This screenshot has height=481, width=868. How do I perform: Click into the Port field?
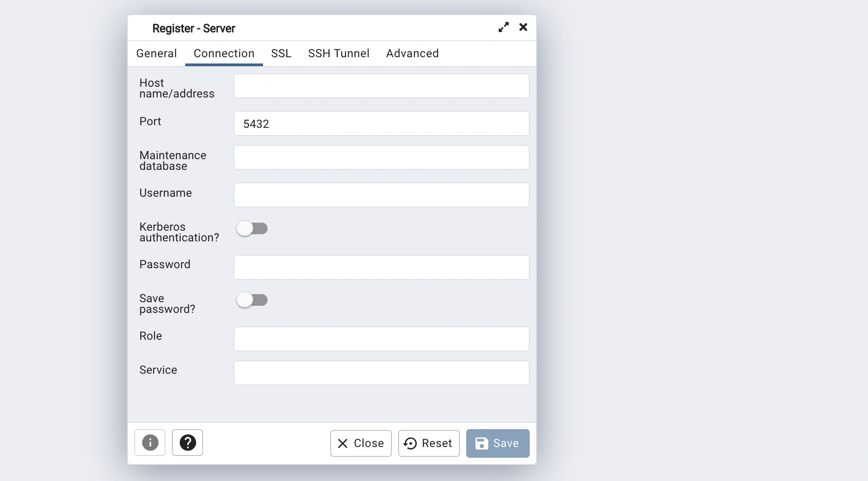pos(381,123)
